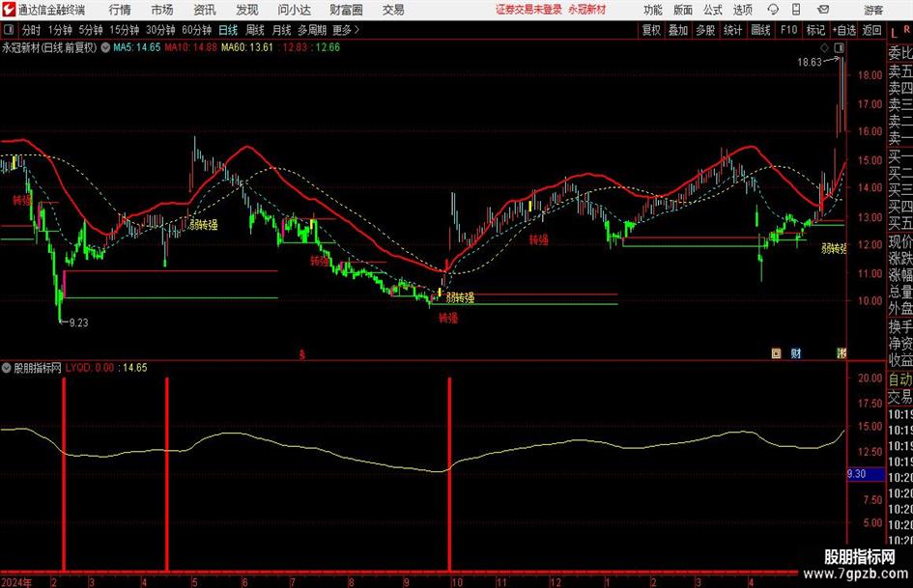913x588 pixels.
Task: Open F10 company information
Action: (789, 30)
